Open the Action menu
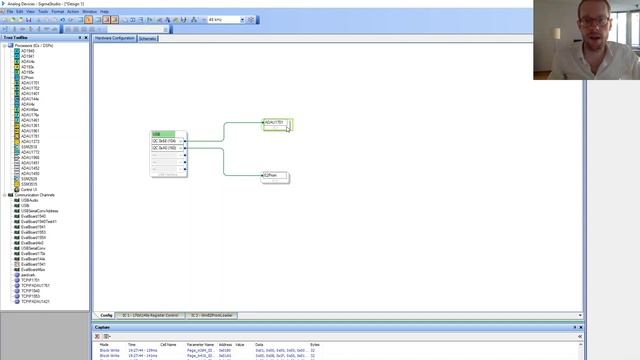 point(73,11)
